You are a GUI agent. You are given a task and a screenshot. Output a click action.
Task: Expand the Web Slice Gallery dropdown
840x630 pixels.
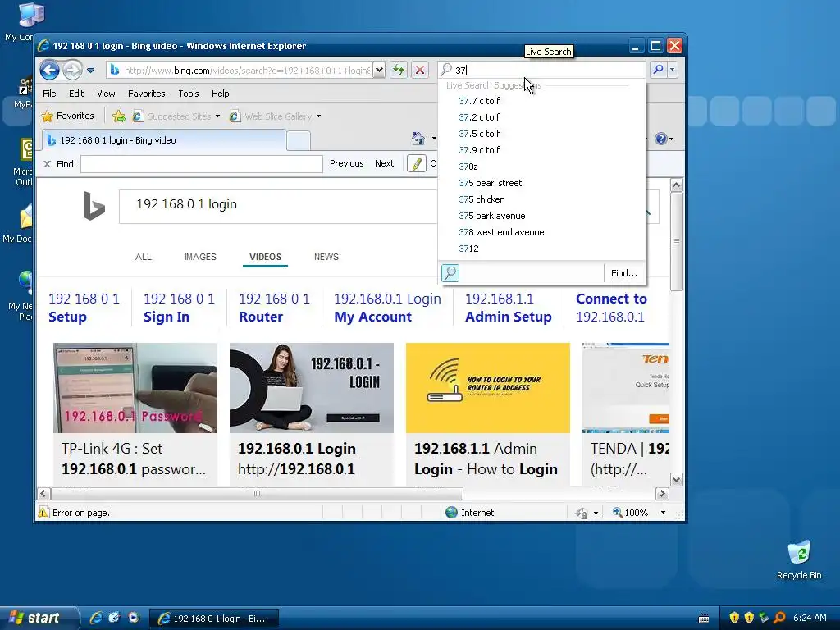click(x=319, y=116)
